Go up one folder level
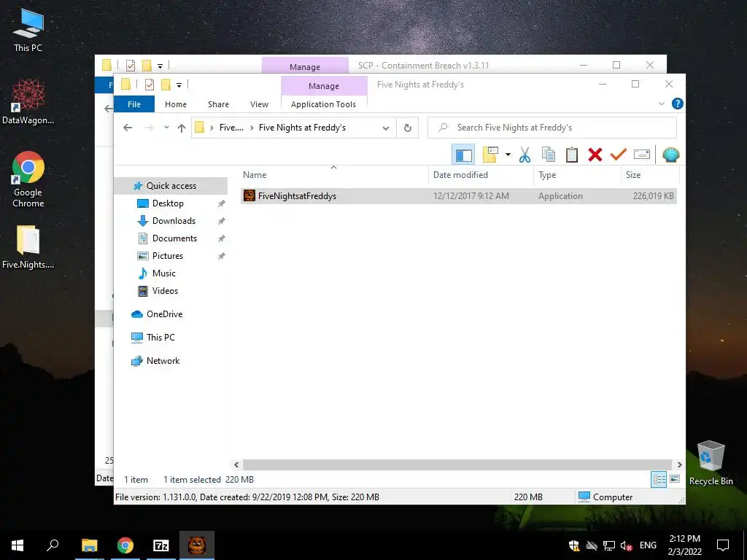The image size is (747, 560). coord(181,128)
